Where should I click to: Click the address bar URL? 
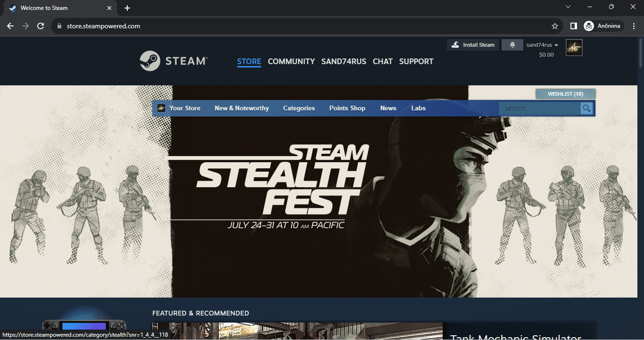pos(104,26)
